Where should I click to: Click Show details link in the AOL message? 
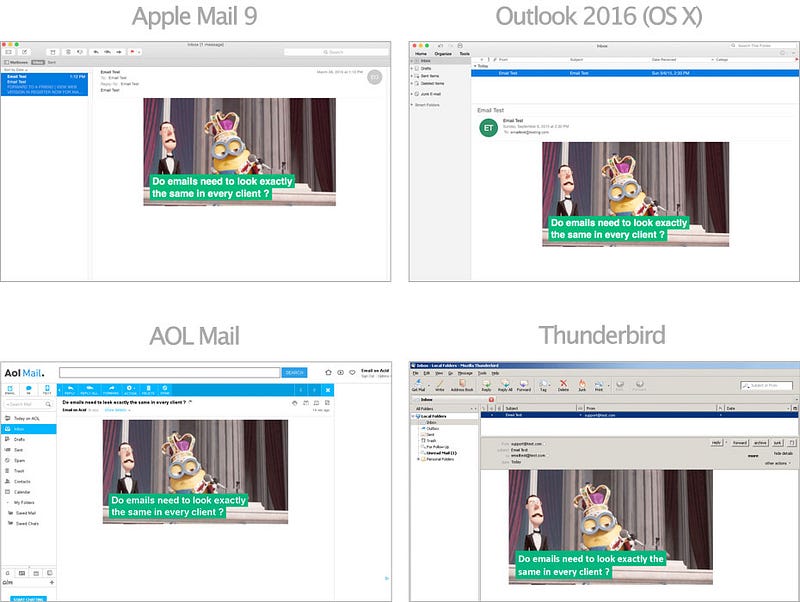tap(117, 410)
